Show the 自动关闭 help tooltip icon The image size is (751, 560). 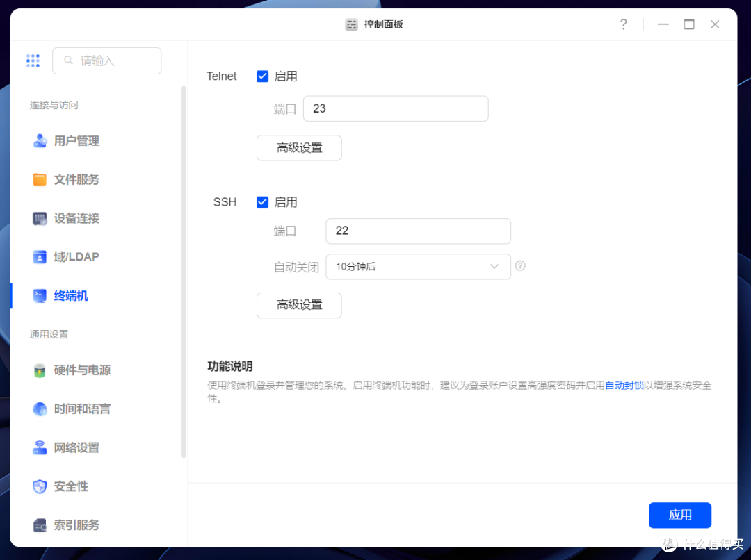[x=520, y=265]
